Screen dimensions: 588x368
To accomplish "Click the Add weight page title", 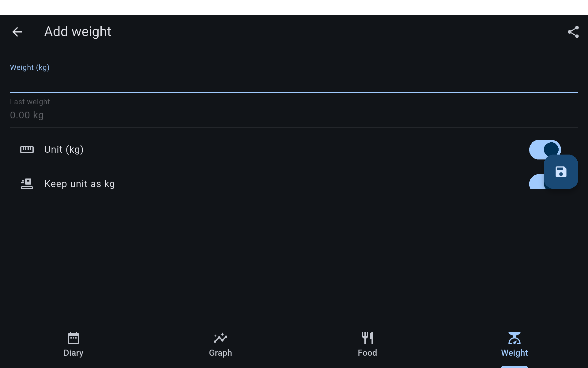I will coord(77,32).
